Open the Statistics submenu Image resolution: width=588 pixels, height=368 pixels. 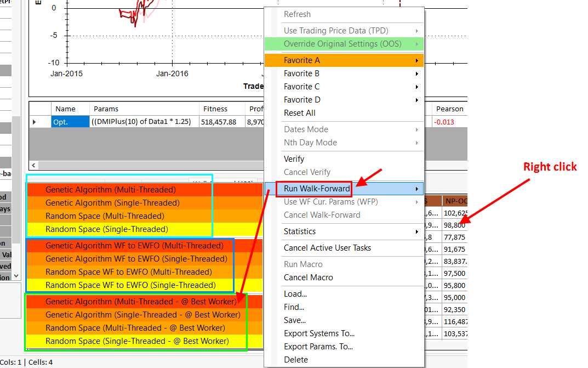[300, 231]
